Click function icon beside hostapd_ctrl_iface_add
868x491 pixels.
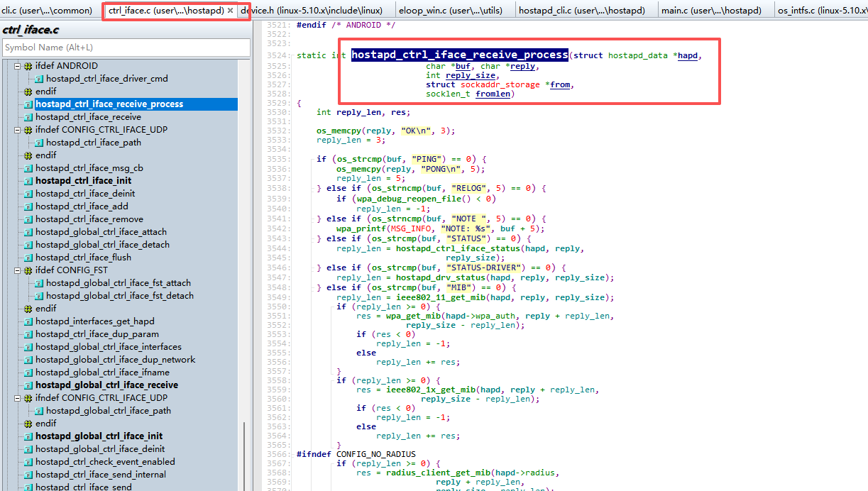tap(28, 206)
